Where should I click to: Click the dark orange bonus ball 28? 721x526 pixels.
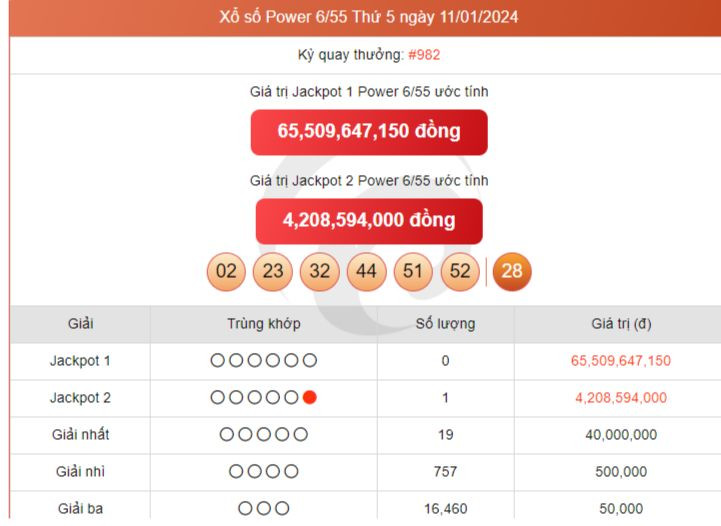[x=512, y=272]
